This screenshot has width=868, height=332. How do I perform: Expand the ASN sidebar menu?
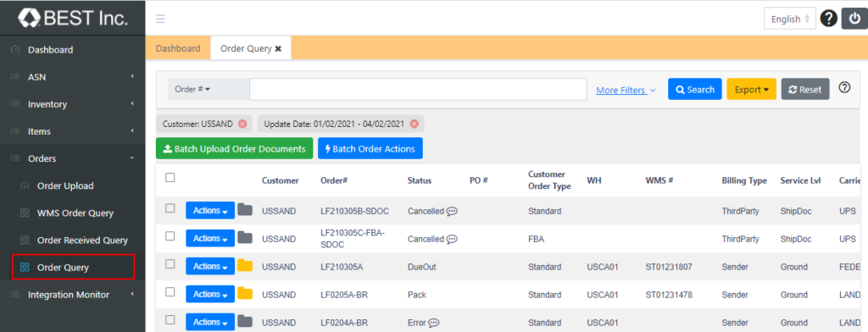pos(73,77)
